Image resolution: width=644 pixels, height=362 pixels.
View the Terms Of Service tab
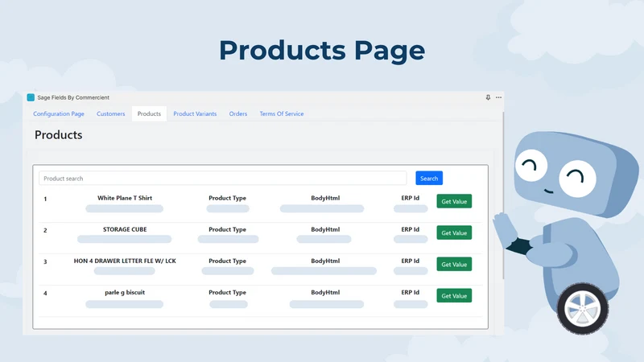(x=282, y=113)
